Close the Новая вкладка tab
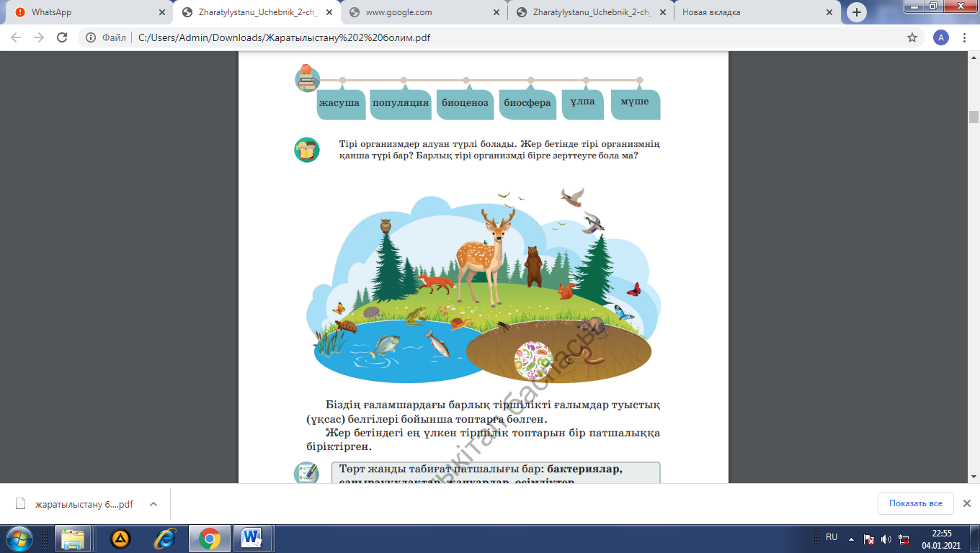 click(x=831, y=12)
